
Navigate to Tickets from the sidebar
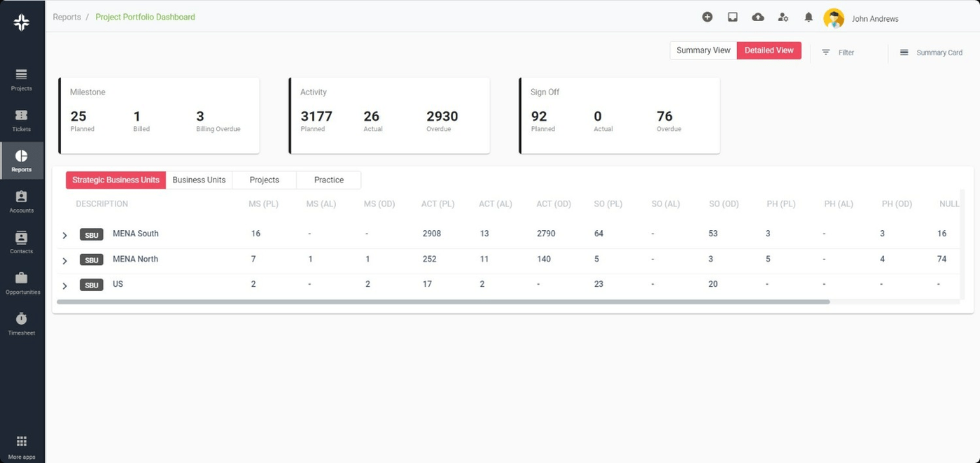(x=21, y=120)
